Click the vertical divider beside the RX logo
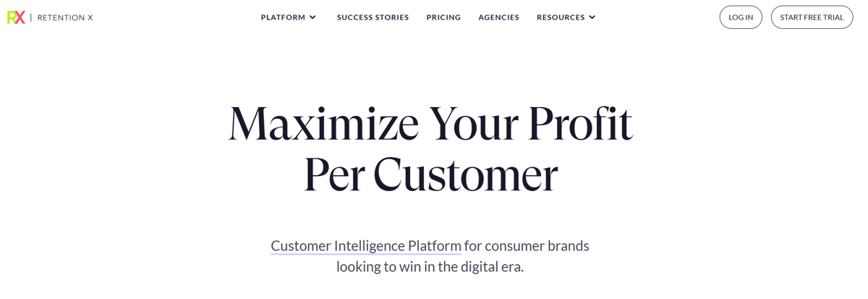 (x=31, y=17)
